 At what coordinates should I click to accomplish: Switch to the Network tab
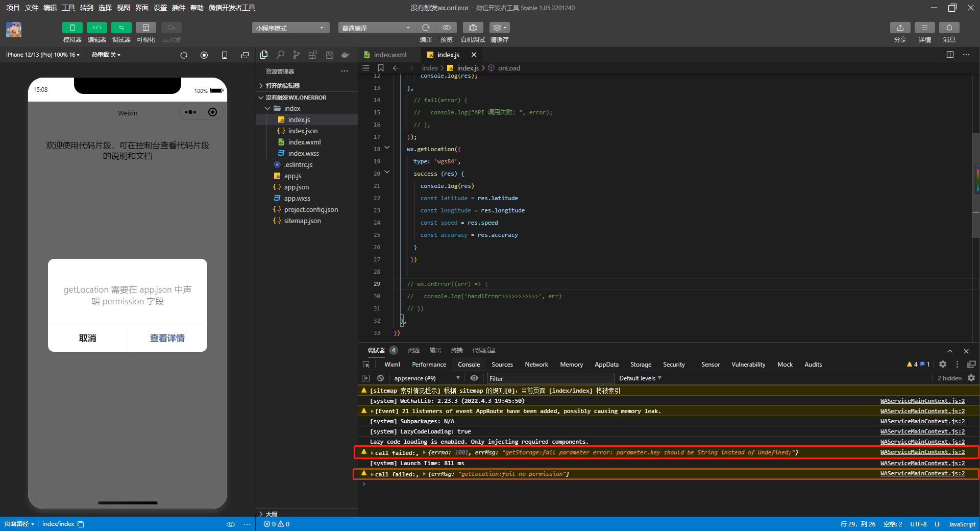coord(536,365)
